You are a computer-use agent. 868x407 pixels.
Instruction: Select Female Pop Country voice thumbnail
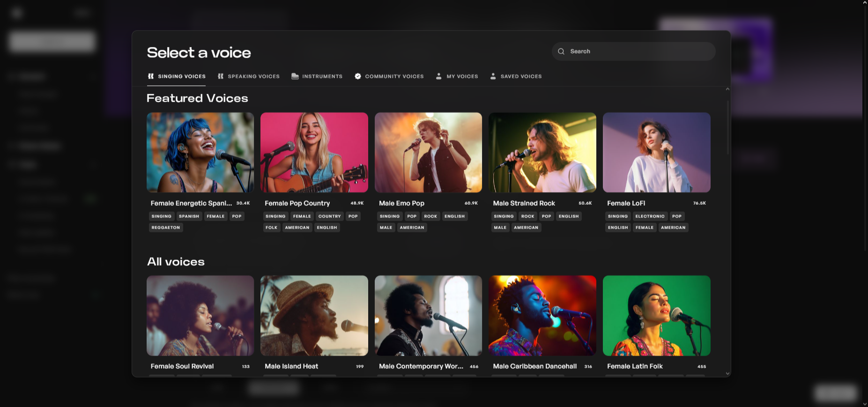tap(314, 153)
